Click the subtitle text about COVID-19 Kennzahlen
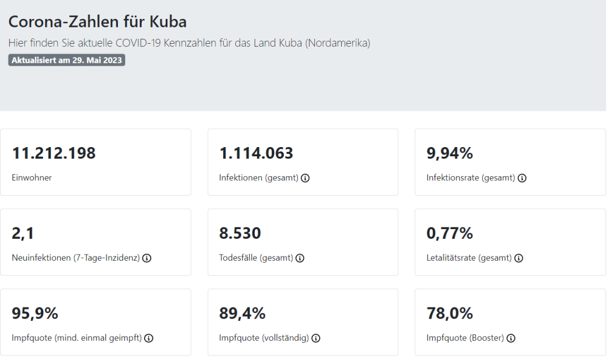608x364 pixels. (189, 43)
